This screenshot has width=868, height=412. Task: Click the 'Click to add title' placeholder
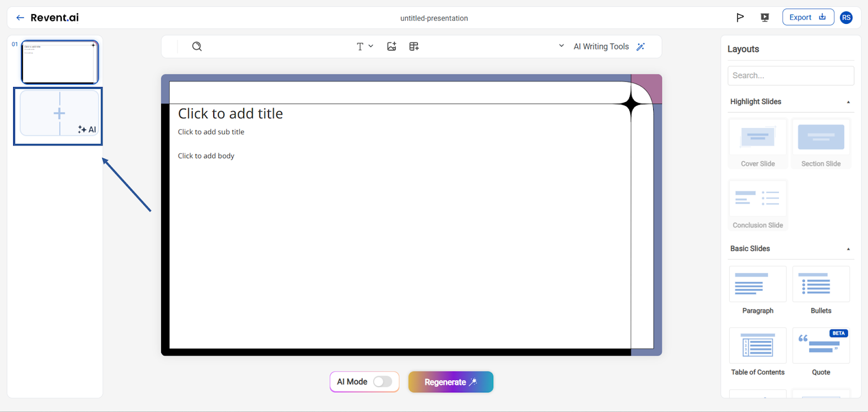pyautogui.click(x=231, y=113)
